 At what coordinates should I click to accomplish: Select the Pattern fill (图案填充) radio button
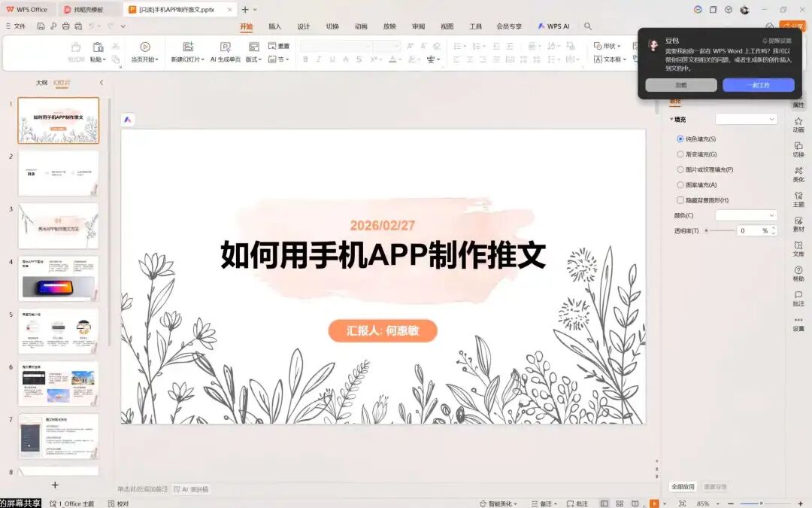coord(680,184)
